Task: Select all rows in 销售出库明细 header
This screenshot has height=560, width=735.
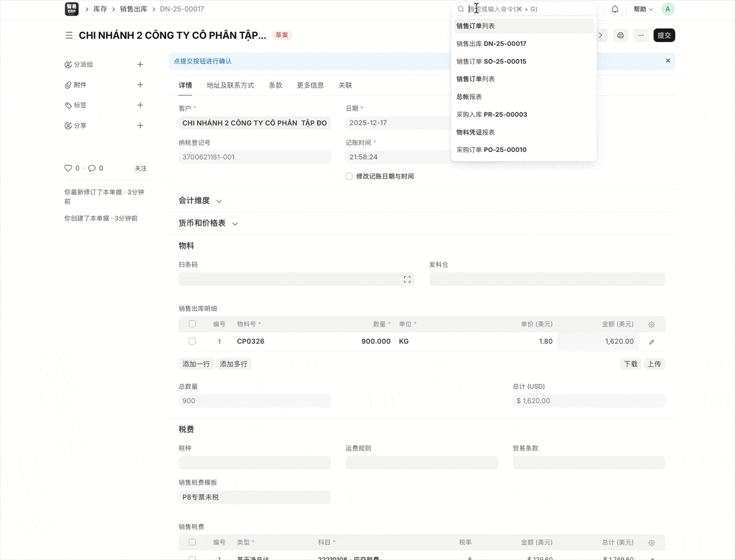Action: (x=192, y=324)
